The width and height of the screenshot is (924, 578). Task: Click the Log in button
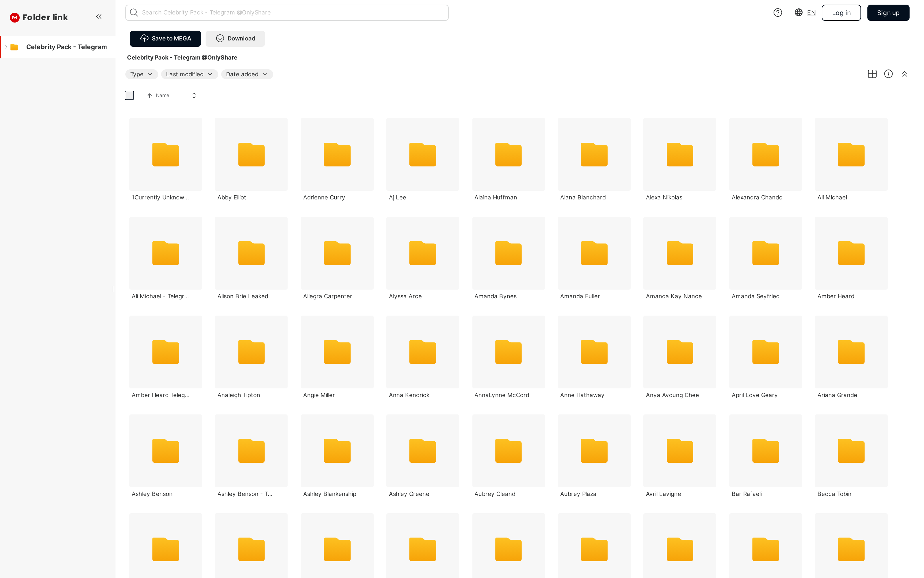click(x=841, y=13)
